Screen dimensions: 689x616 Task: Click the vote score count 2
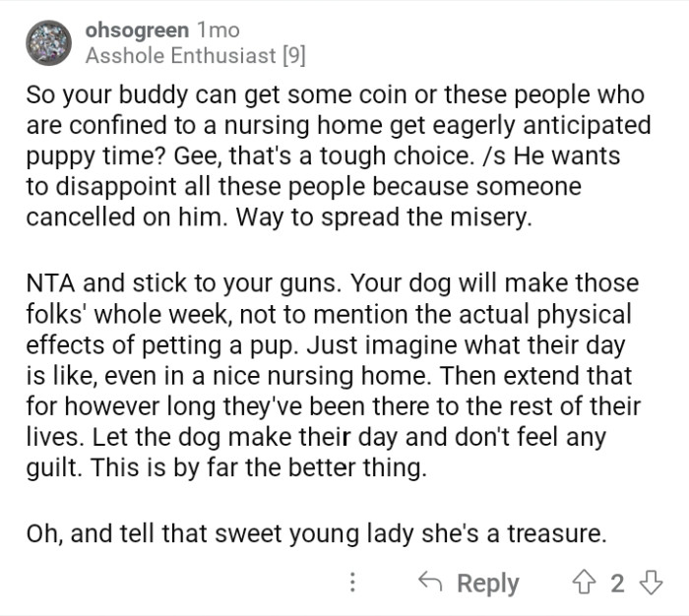coord(617,583)
